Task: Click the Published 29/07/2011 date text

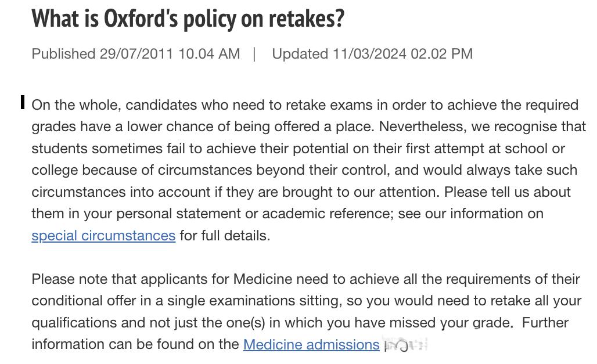Action: tap(135, 53)
